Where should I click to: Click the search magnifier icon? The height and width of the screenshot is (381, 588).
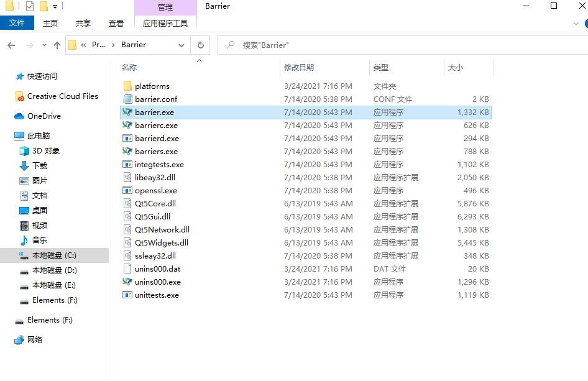click(231, 45)
